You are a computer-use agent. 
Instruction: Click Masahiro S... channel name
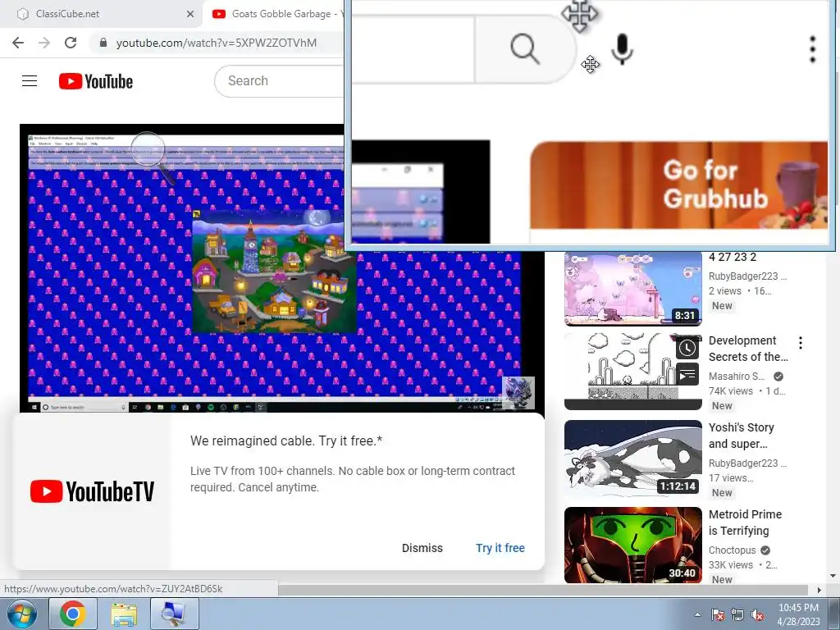click(737, 376)
